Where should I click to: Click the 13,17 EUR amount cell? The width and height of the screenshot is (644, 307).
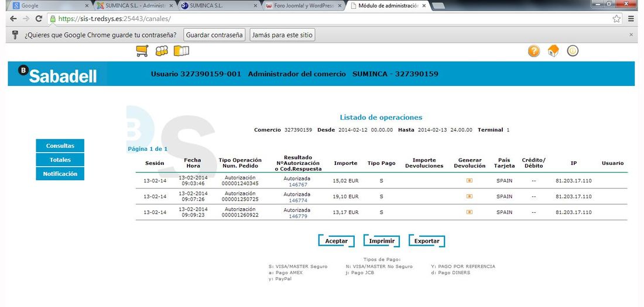(x=346, y=212)
